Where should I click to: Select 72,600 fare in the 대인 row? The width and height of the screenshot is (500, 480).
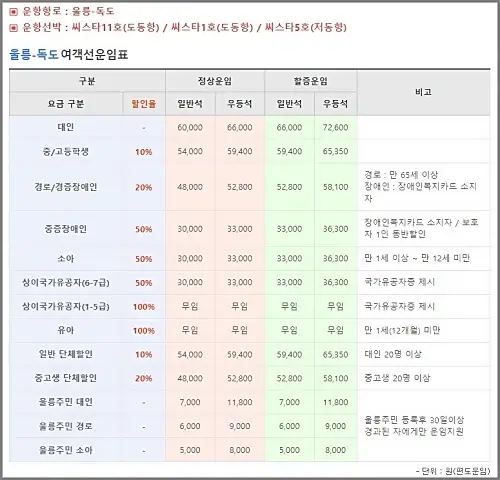[x=336, y=127]
